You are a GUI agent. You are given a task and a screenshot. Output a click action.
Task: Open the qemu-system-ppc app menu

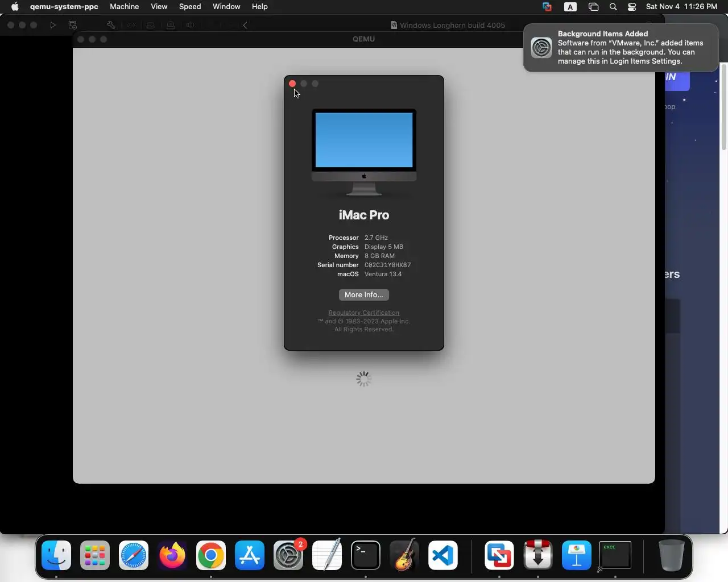pyautogui.click(x=64, y=7)
